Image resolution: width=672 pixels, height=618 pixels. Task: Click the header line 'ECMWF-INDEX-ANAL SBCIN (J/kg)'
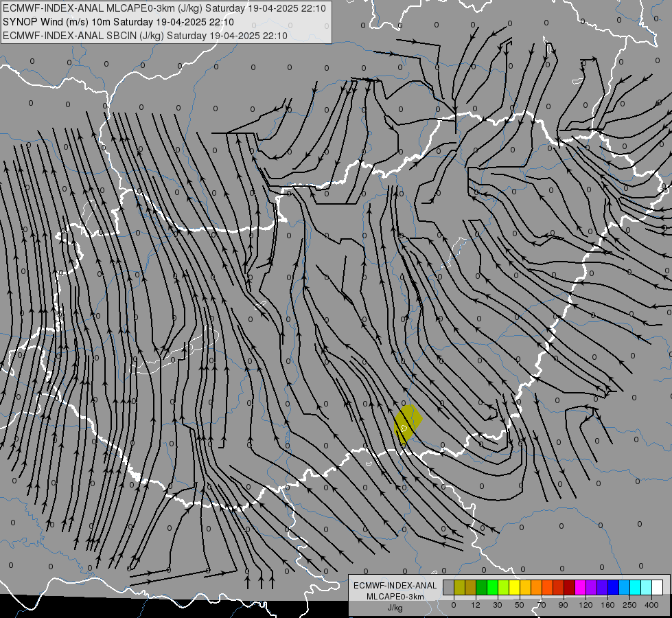[x=83, y=36]
